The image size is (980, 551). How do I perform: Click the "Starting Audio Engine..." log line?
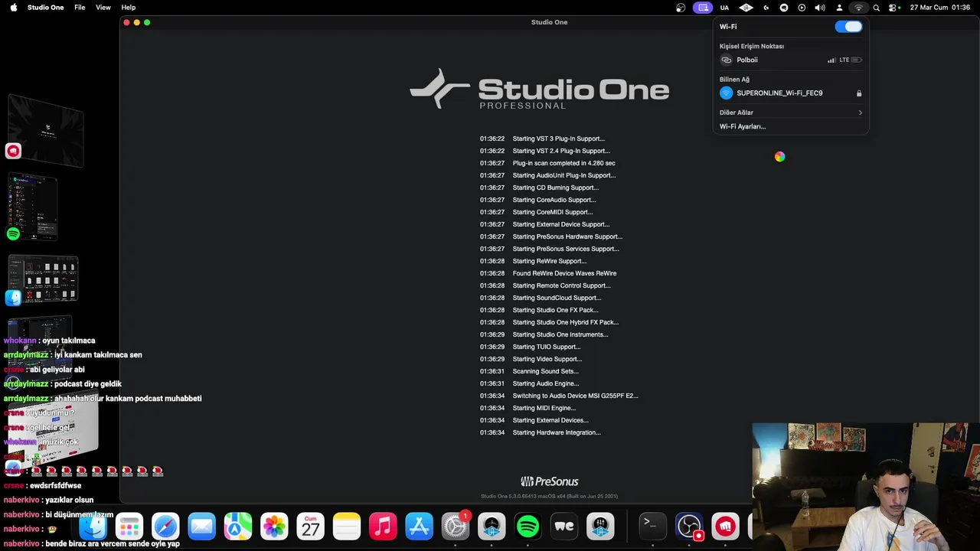(x=546, y=383)
